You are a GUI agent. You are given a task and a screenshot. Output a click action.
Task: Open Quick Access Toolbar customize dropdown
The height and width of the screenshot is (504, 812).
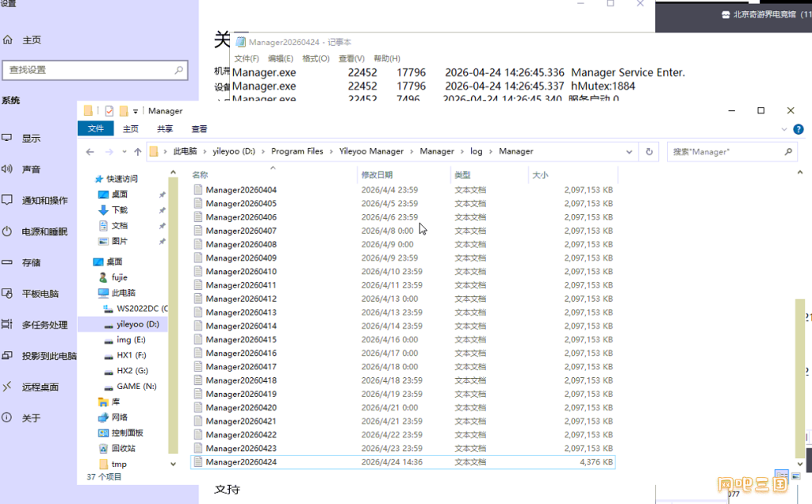coord(135,111)
